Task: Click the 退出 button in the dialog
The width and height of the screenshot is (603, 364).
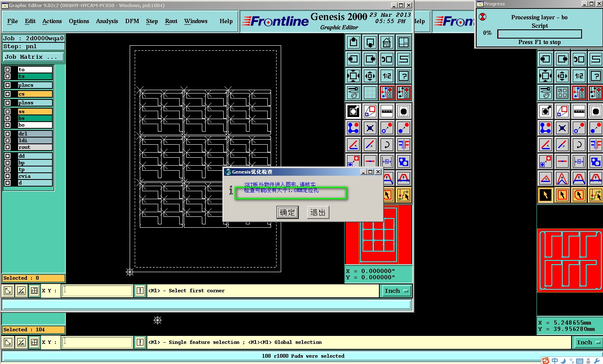Action: point(318,213)
